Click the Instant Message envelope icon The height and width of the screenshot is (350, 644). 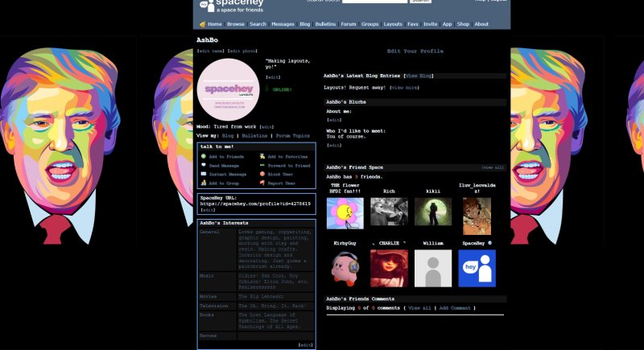pos(204,174)
